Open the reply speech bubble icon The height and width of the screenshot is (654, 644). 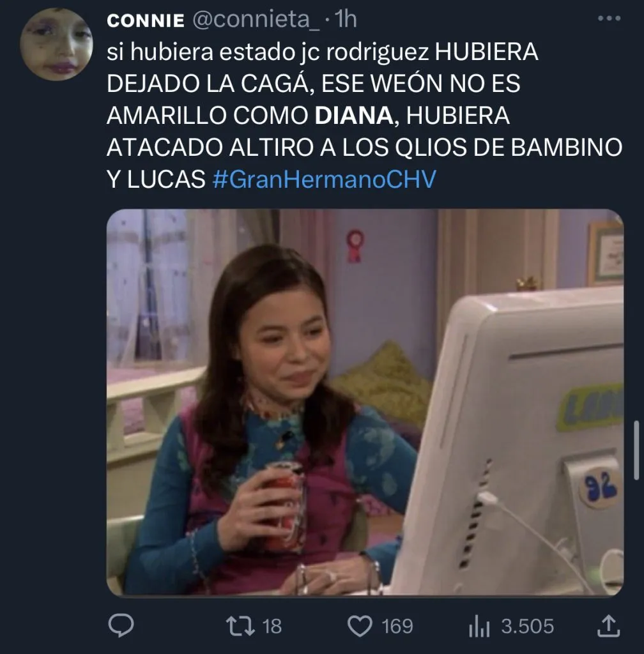click(121, 626)
